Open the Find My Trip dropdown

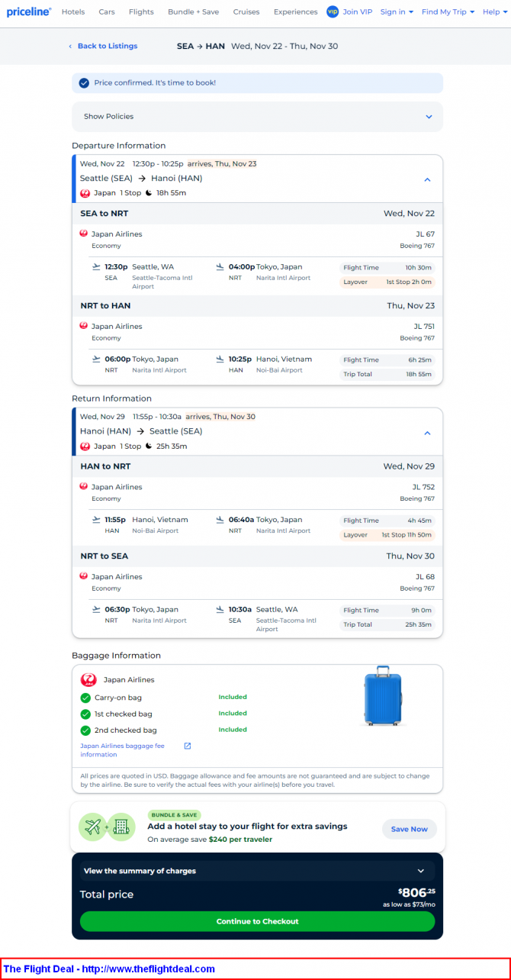448,11
